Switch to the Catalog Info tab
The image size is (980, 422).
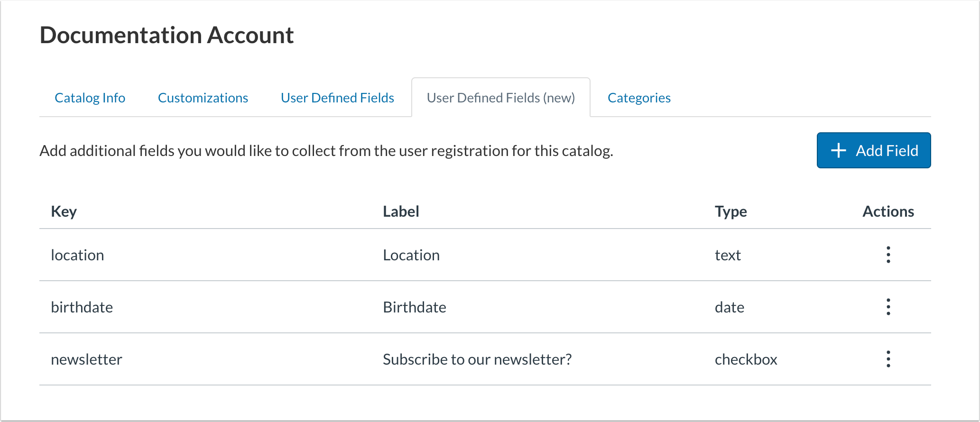coord(90,98)
